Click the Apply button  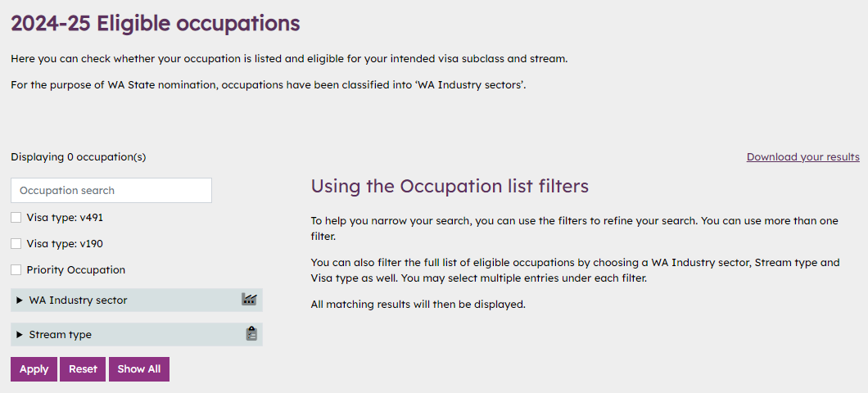pos(34,369)
